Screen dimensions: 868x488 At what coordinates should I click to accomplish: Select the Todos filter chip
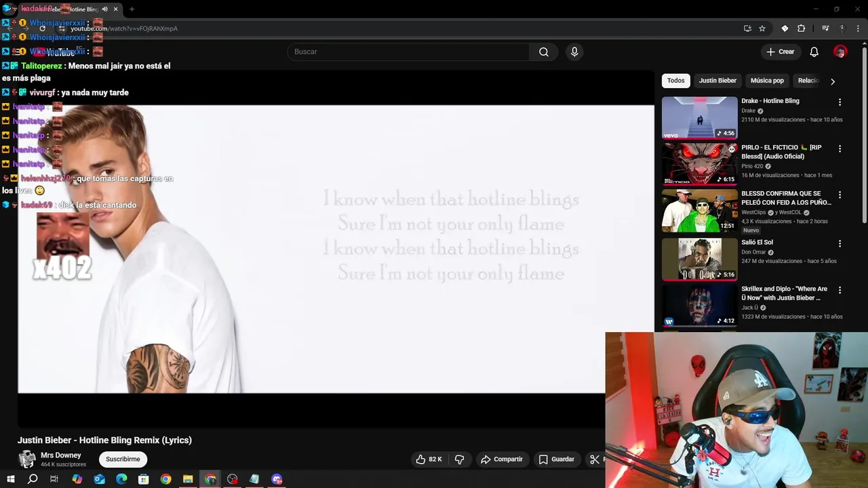click(x=676, y=81)
